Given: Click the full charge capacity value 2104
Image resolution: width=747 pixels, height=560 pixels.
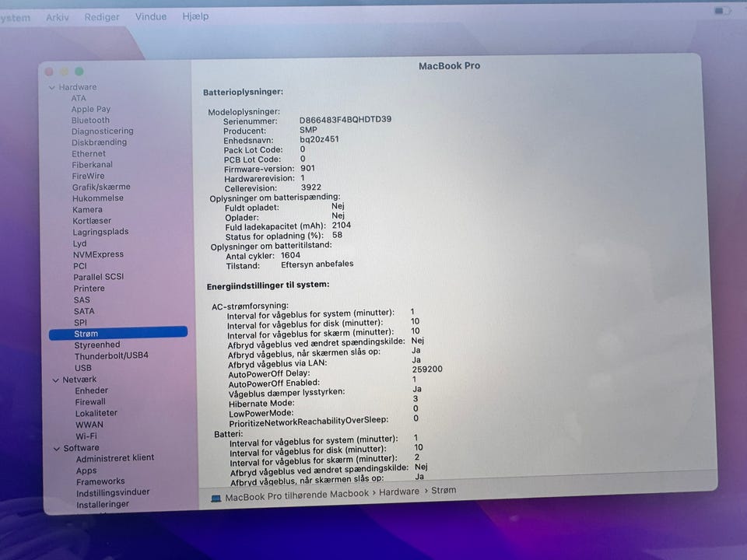Looking at the screenshot, I should 342,226.
